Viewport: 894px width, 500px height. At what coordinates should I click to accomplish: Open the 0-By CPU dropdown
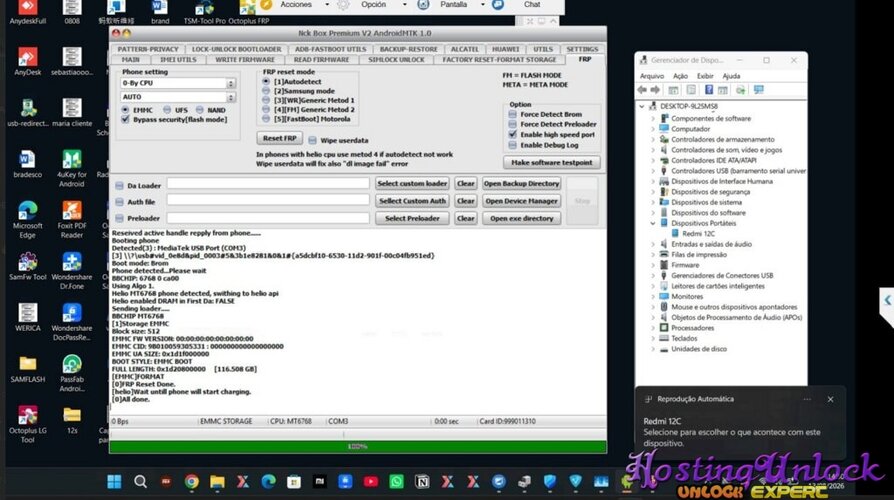pos(178,83)
